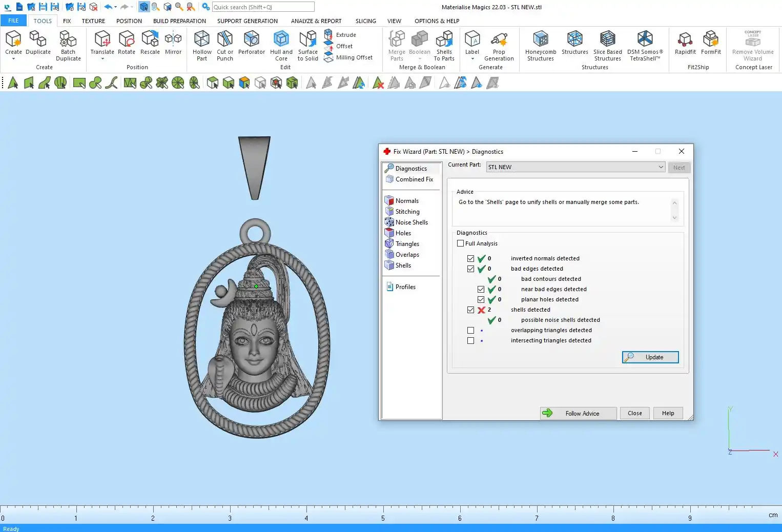This screenshot has width=782, height=532.
Task: Switch to the Support Generation tab
Action: tap(247, 21)
